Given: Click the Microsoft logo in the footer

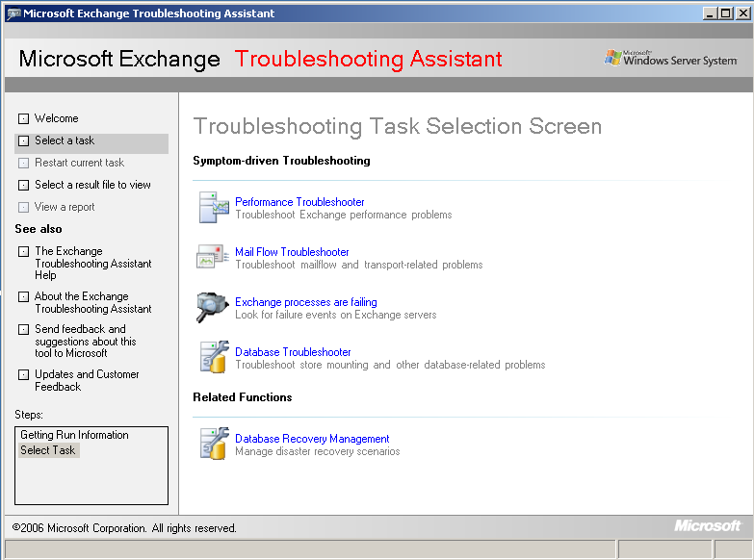Looking at the screenshot, I should 708,525.
